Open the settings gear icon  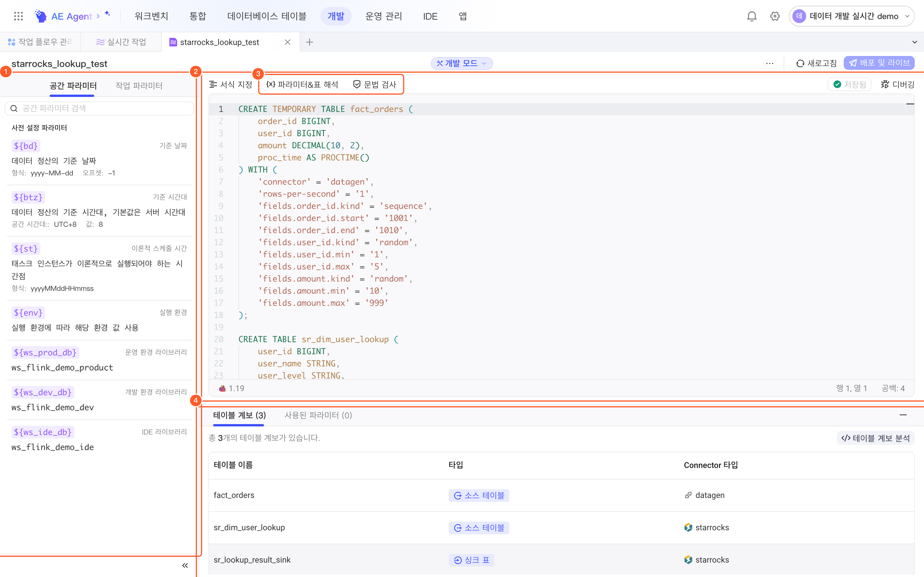775,16
